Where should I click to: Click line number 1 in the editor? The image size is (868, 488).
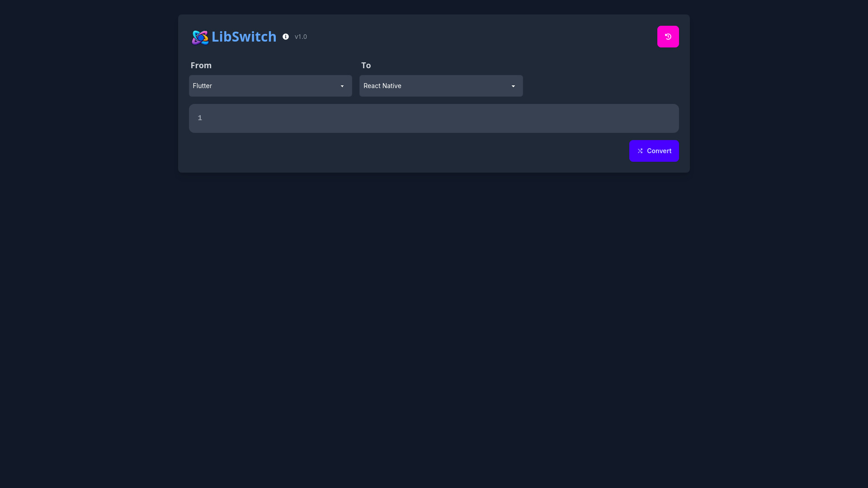(199, 117)
